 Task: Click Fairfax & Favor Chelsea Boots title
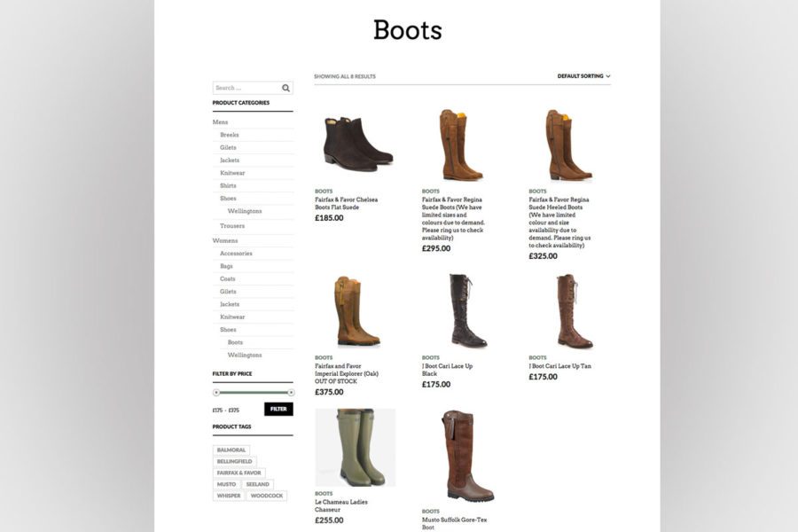(346, 204)
